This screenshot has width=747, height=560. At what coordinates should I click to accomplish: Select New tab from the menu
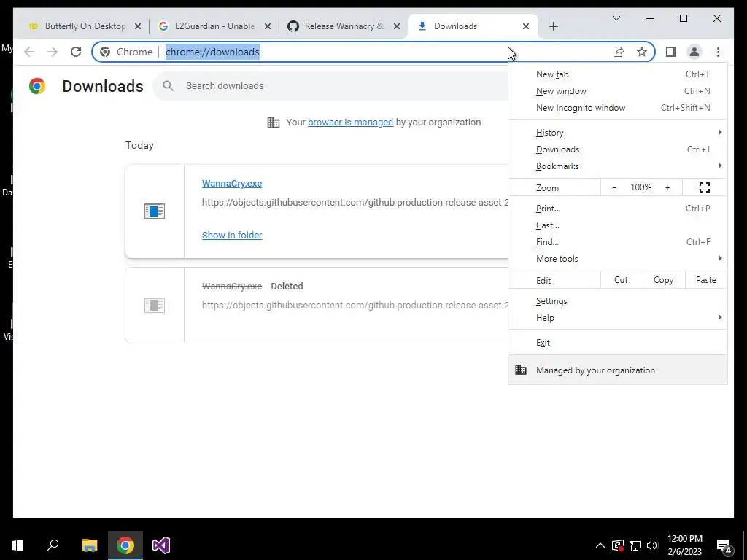[x=617, y=74]
